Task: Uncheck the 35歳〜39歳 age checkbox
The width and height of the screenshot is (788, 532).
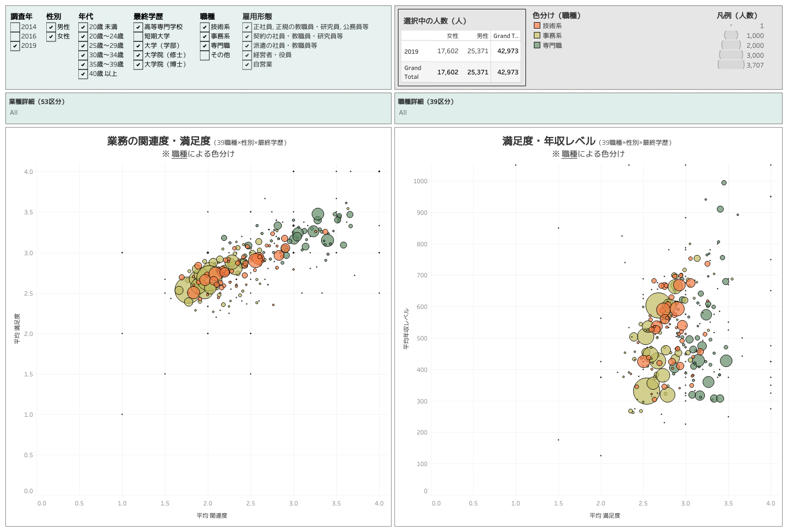Action: pos(83,65)
